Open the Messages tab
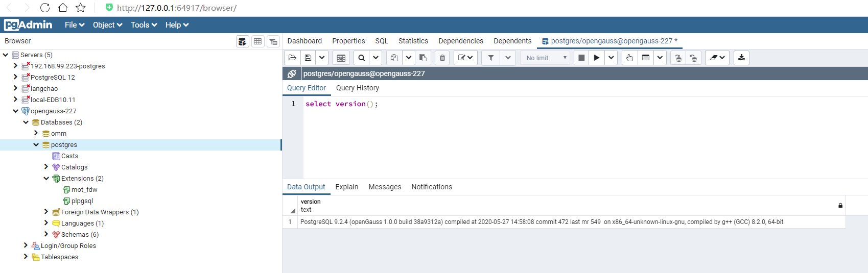 click(x=385, y=187)
